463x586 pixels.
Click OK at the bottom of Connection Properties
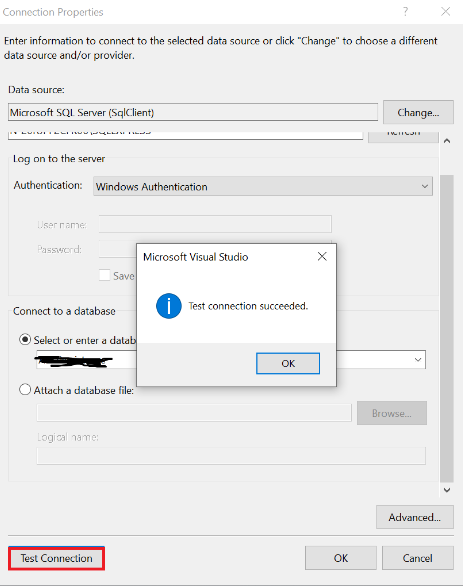(x=341, y=558)
